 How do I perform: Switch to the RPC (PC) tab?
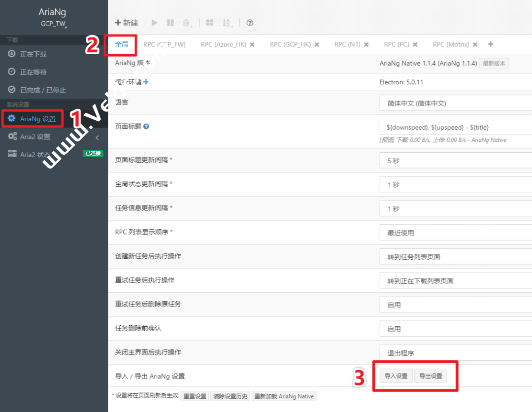(x=396, y=44)
